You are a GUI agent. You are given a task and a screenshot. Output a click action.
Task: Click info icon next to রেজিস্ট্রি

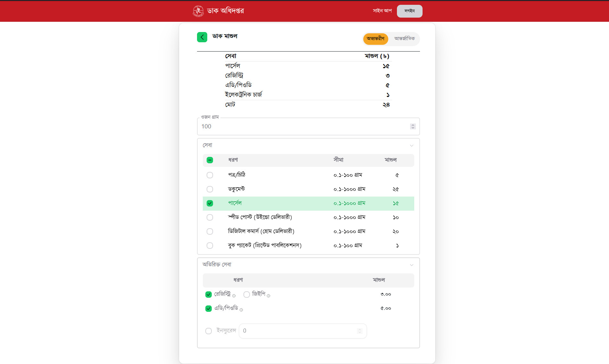234,296
